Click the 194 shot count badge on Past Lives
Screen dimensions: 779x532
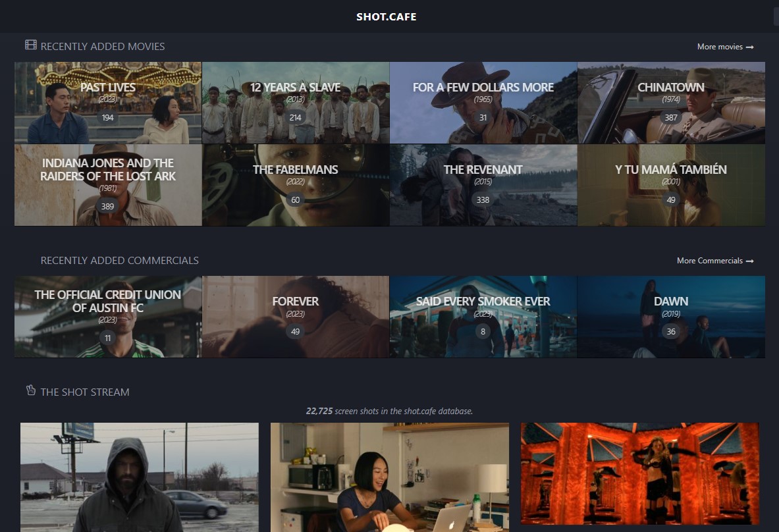pyautogui.click(x=108, y=118)
